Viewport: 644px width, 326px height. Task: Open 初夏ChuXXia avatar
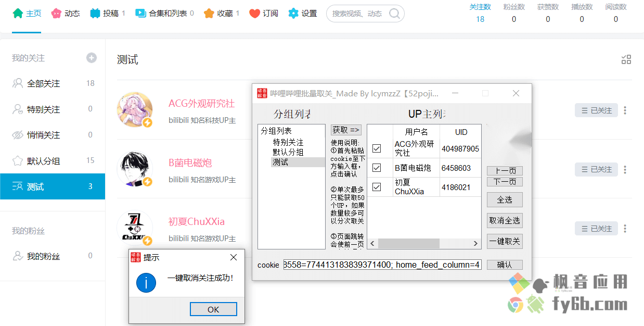pyautogui.click(x=135, y=228)
